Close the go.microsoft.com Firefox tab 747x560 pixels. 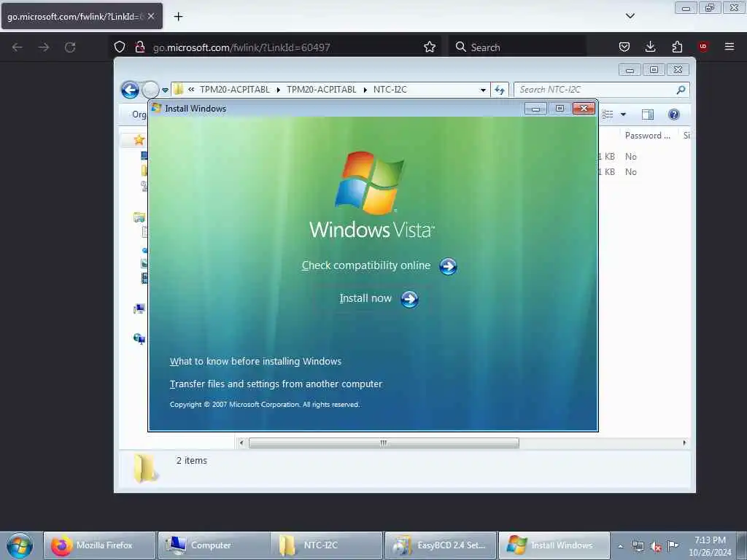coord(151,16)
